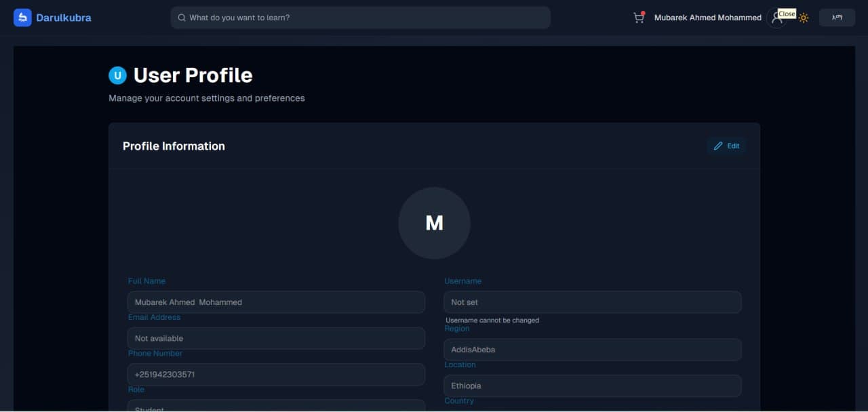Image resolution: width=868 pixels, height=412 pixels.
Task: Open the shopping cart
Action: click(638, 18)
